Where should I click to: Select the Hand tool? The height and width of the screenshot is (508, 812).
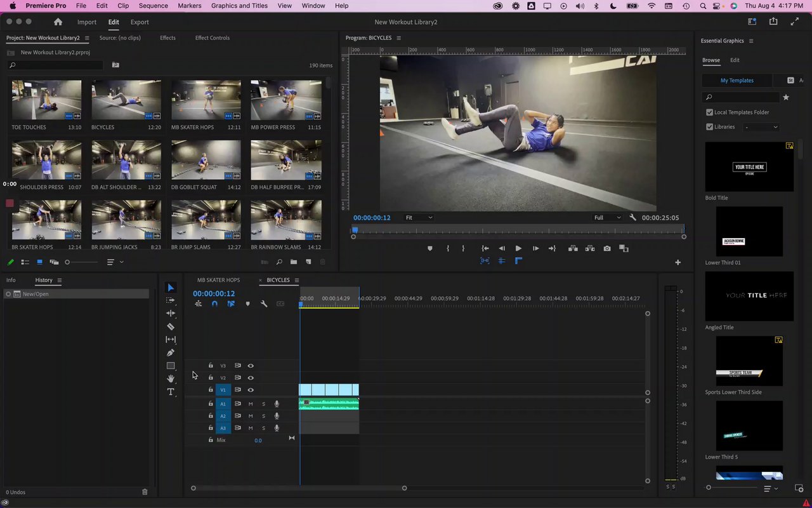coord(171,378)
